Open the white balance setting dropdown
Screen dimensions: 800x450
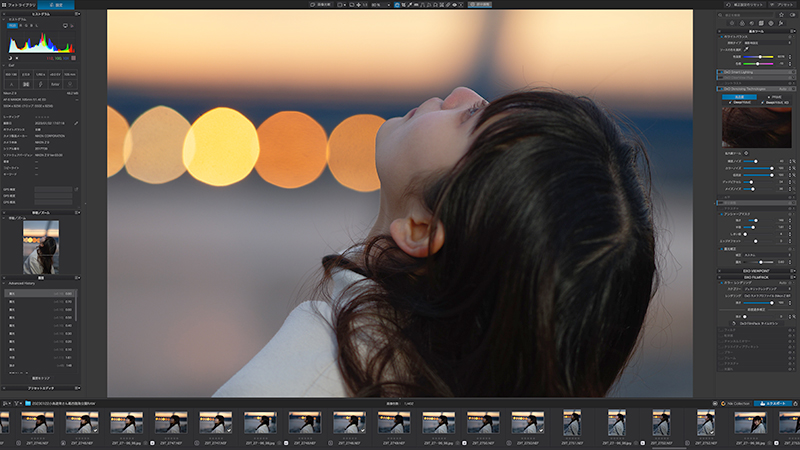point(766,43)
